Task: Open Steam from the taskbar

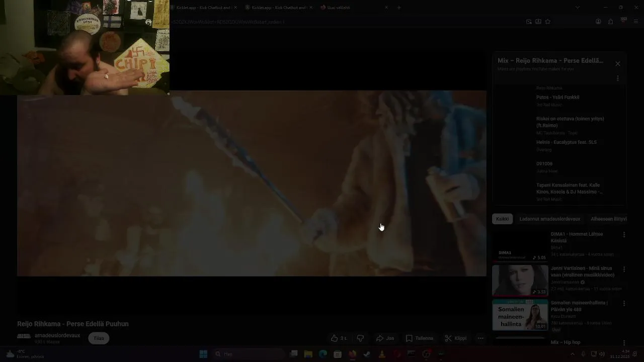Action: (367, 354)
